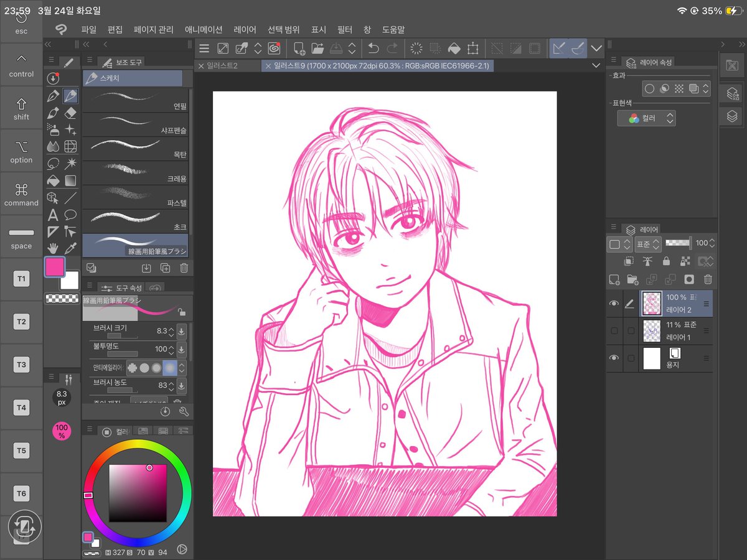Toggle lock transparent pixels icon
This screenshot has height=560, width=747.
click(x=685, y=262)
